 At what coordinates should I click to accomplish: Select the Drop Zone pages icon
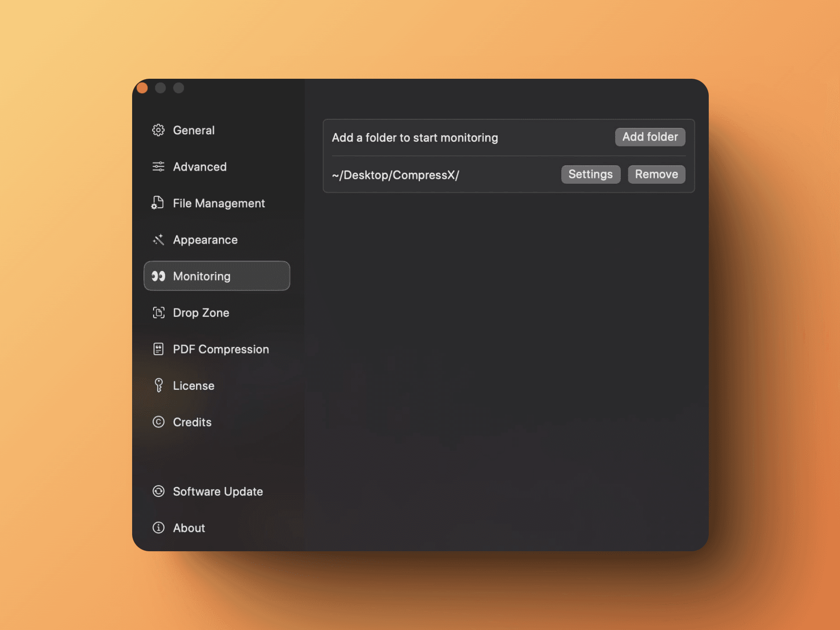158,312
